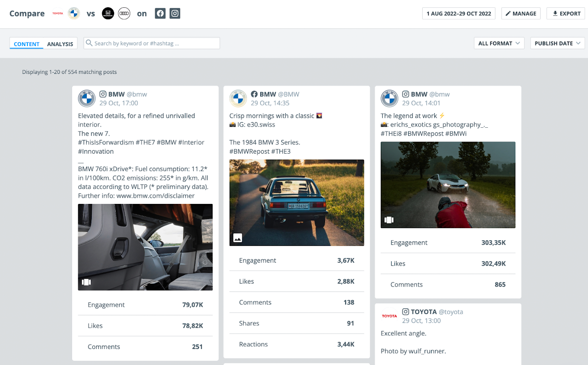Viewport: 588px width, 365px height.
Task: Click the text 'Excellent angle.' in the Toyota post
Action: (x=404, y=334)
